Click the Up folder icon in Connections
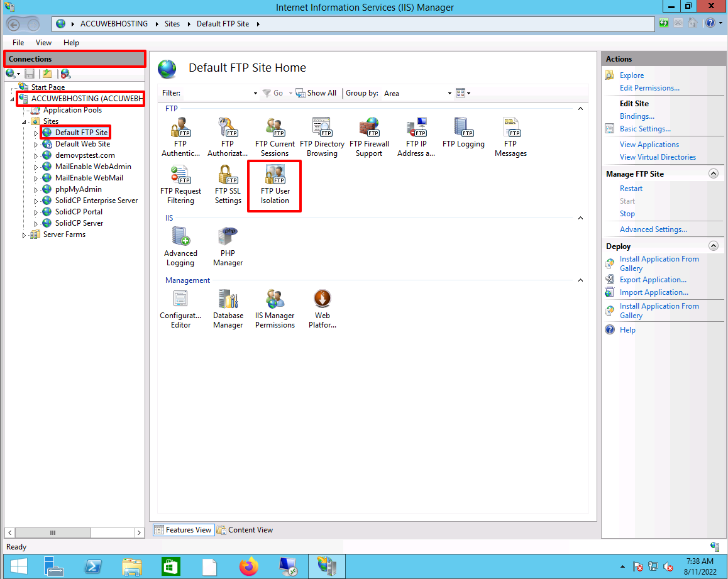 point(47,74)
